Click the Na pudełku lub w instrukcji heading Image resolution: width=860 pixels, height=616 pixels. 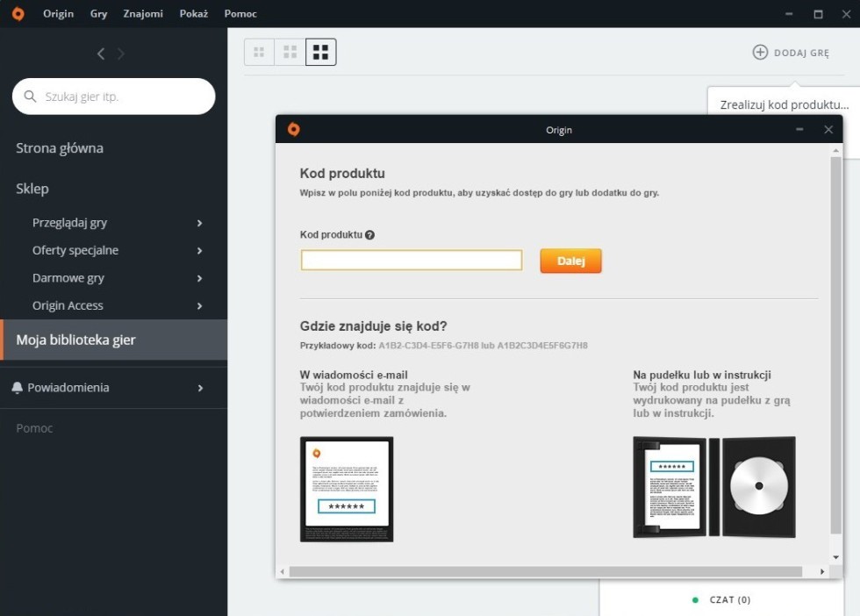[702, 376]
